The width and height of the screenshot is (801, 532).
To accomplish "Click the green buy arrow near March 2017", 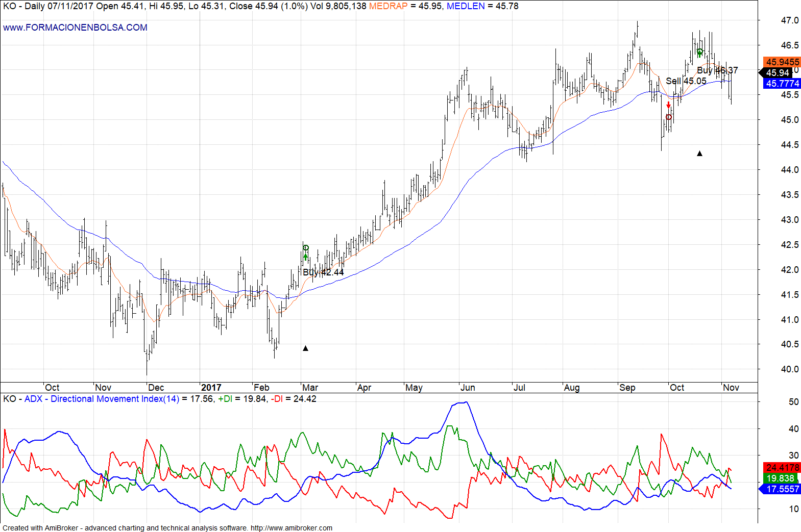I will click(306, 256).
